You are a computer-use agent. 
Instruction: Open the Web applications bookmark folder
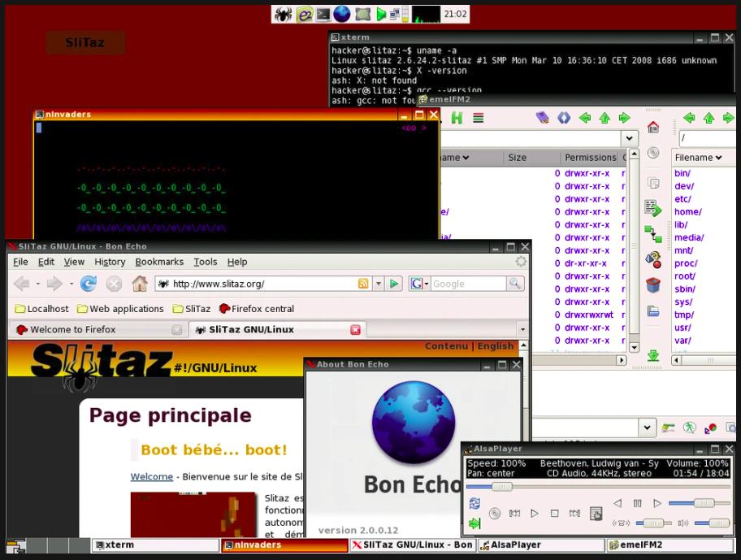(120, 309)
